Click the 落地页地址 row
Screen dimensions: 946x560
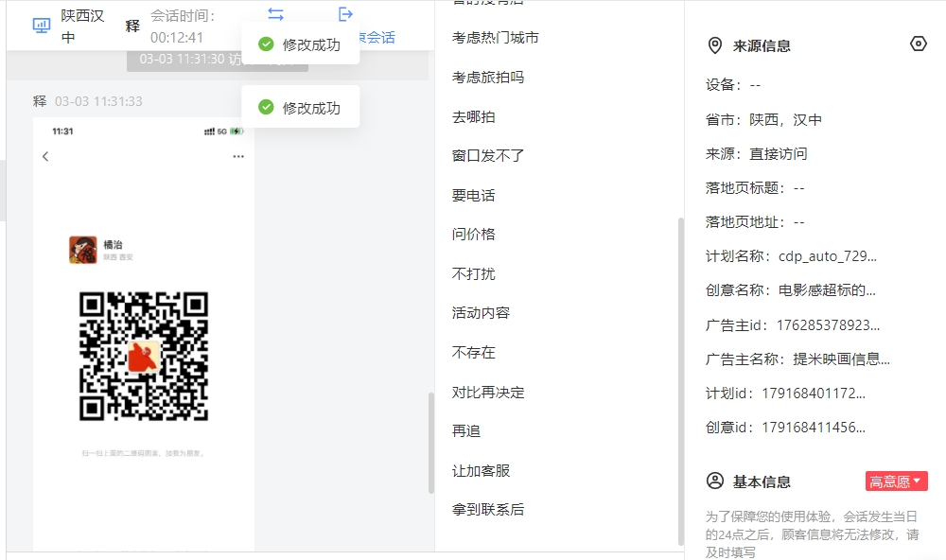click(x=755, y=222)
